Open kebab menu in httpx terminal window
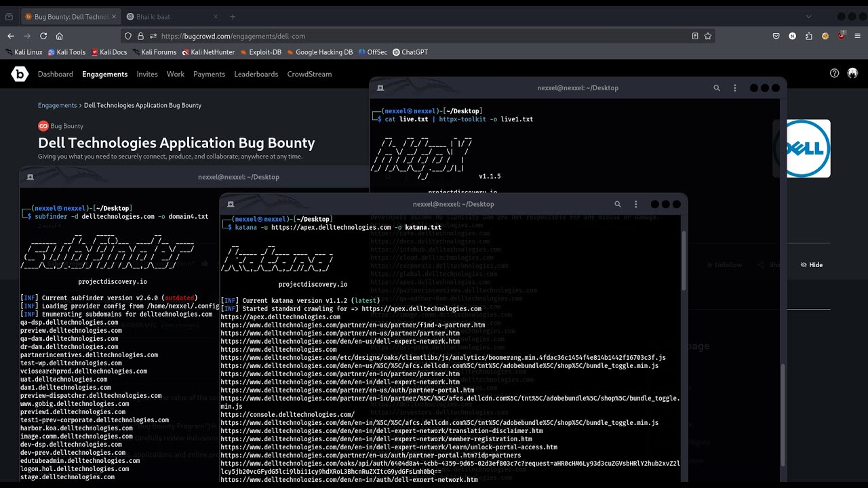This screenshot has height=488, width=868. pos(734,87)
